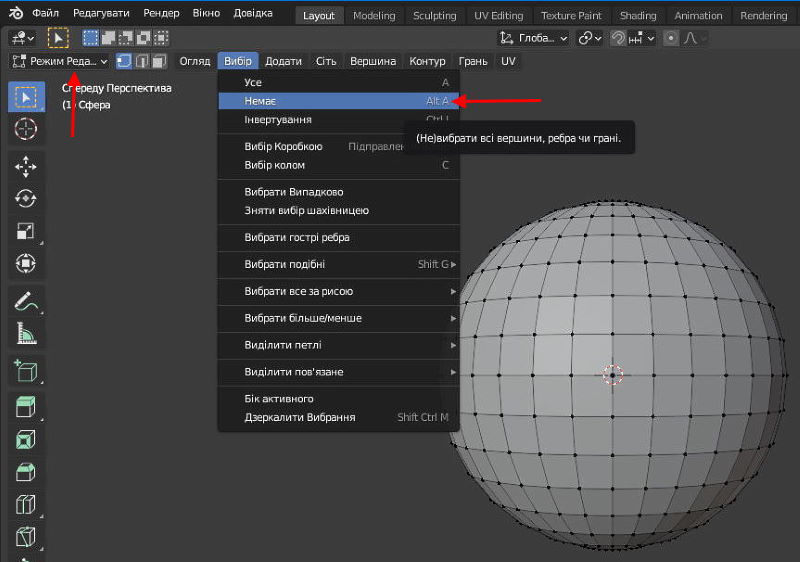Select the Inset Faces tool
Image resolution: width=800 pixels, height=562 pixels.
[26, 439]
